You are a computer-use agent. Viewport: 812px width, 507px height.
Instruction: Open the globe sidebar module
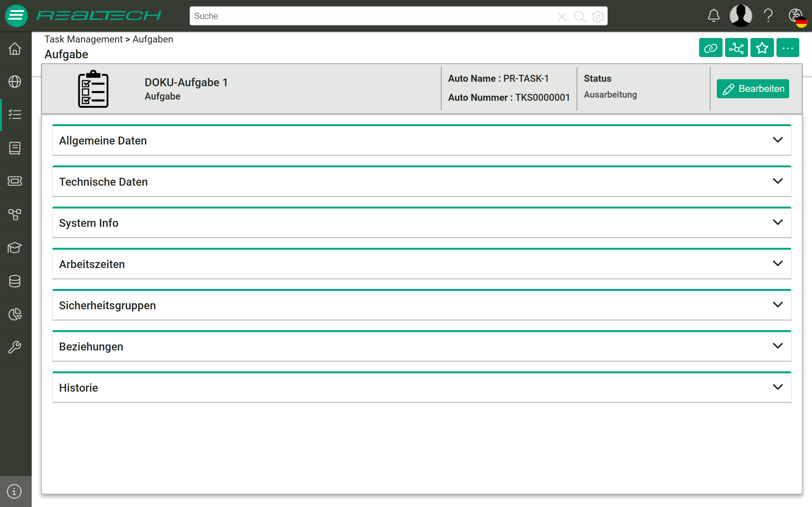coord(15,81)
